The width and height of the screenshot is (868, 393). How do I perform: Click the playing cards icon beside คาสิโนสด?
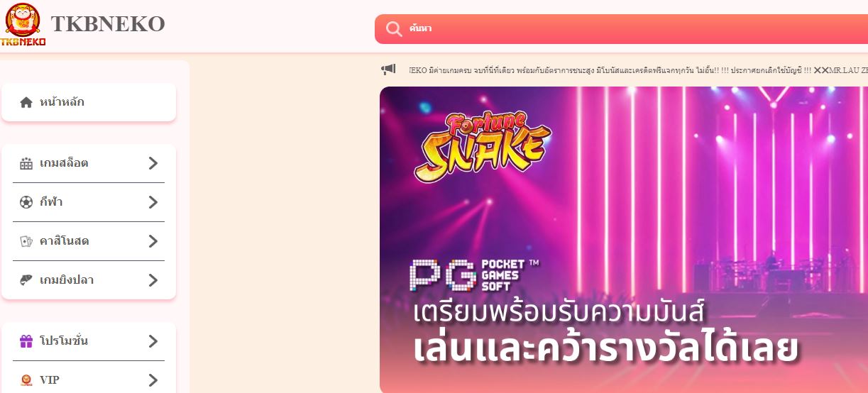click(x=26, y=241)
